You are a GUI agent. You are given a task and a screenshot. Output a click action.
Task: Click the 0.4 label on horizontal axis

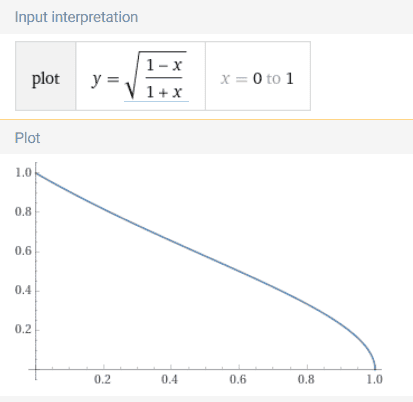169,379
